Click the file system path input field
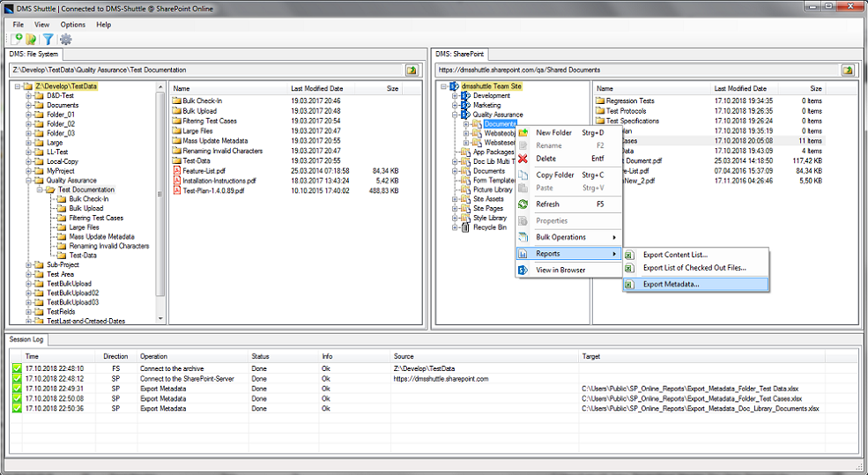 pos(206,70)
